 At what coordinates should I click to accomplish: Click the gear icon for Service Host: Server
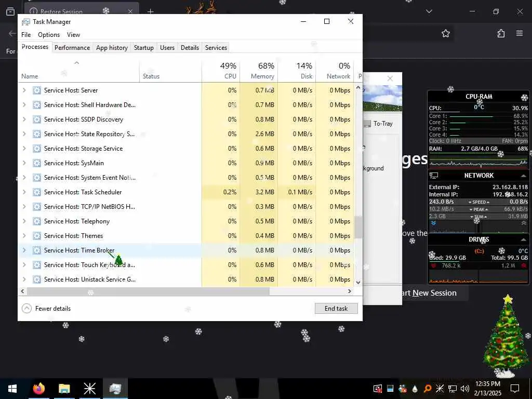(37, 90)
